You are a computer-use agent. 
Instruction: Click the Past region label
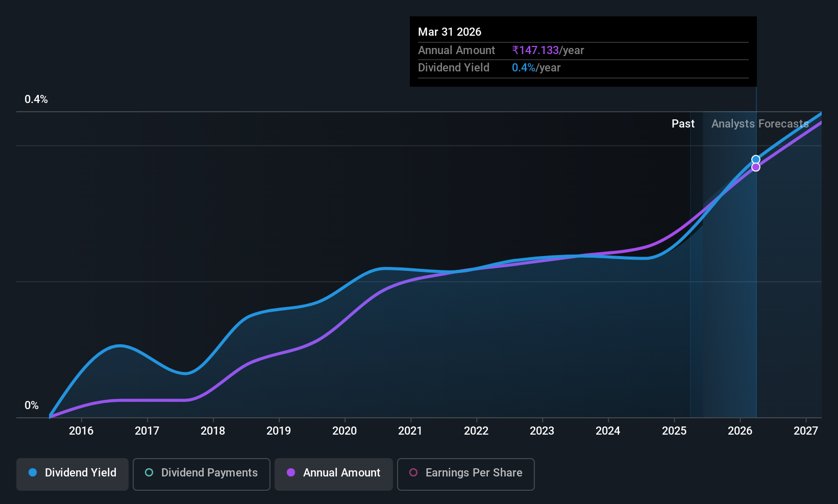(x=683, y=124)
